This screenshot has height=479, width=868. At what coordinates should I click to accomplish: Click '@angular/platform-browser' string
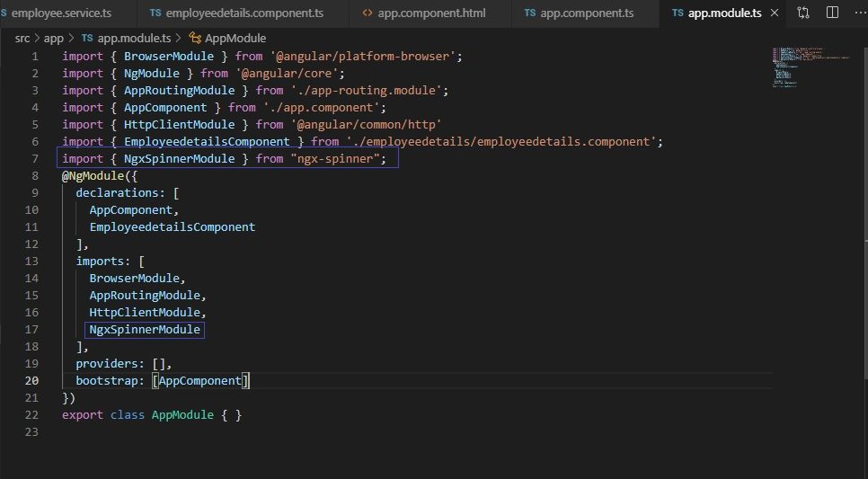coord(363,56)
